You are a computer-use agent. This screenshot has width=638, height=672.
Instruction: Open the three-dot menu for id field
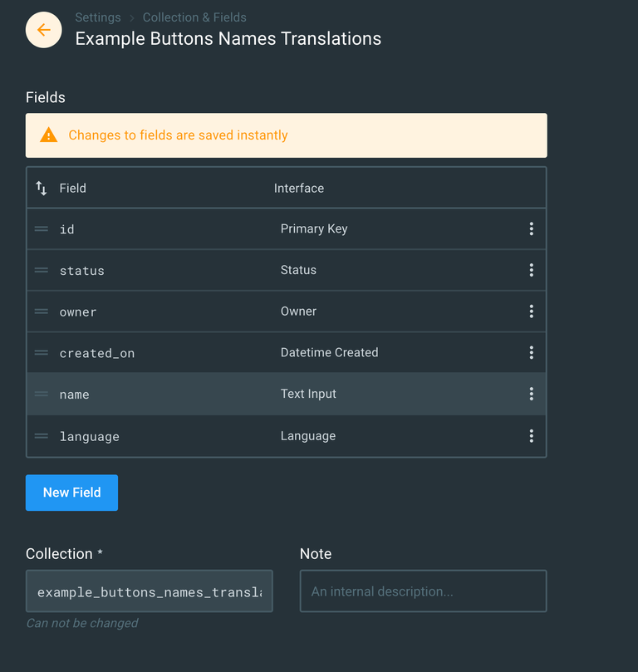(531, 228)
